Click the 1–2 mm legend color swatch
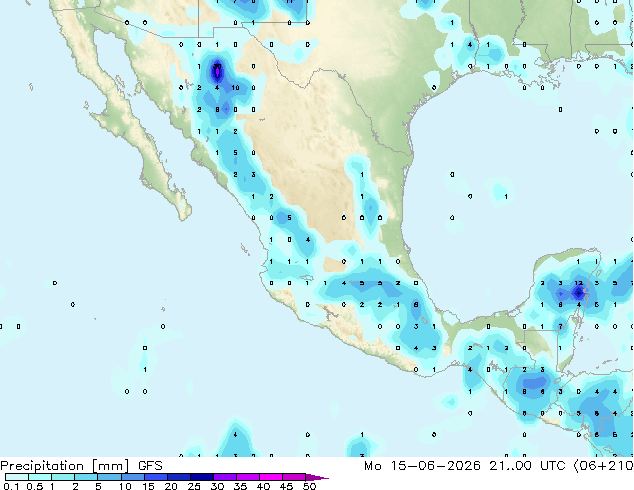 63,477
